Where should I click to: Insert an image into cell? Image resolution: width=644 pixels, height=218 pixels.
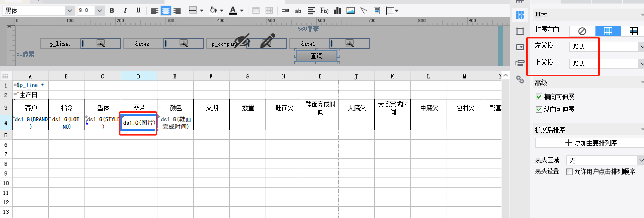(351, 11)
